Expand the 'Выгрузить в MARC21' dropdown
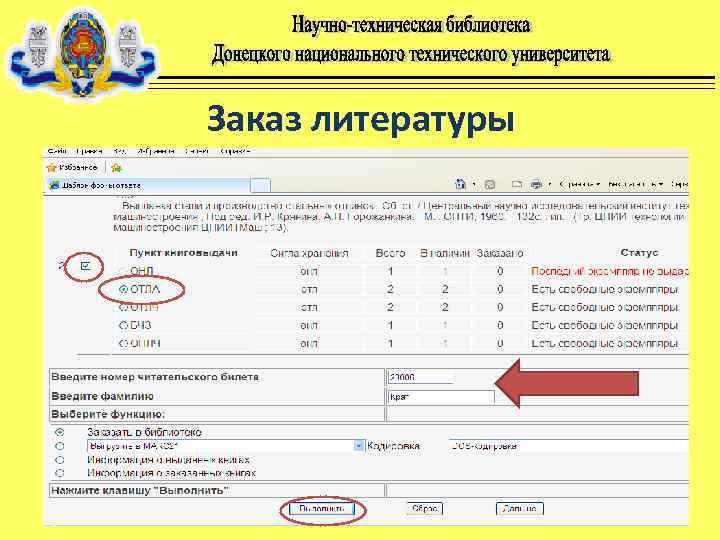The width and height of the screenshot is (720, 540). point(359,446)
